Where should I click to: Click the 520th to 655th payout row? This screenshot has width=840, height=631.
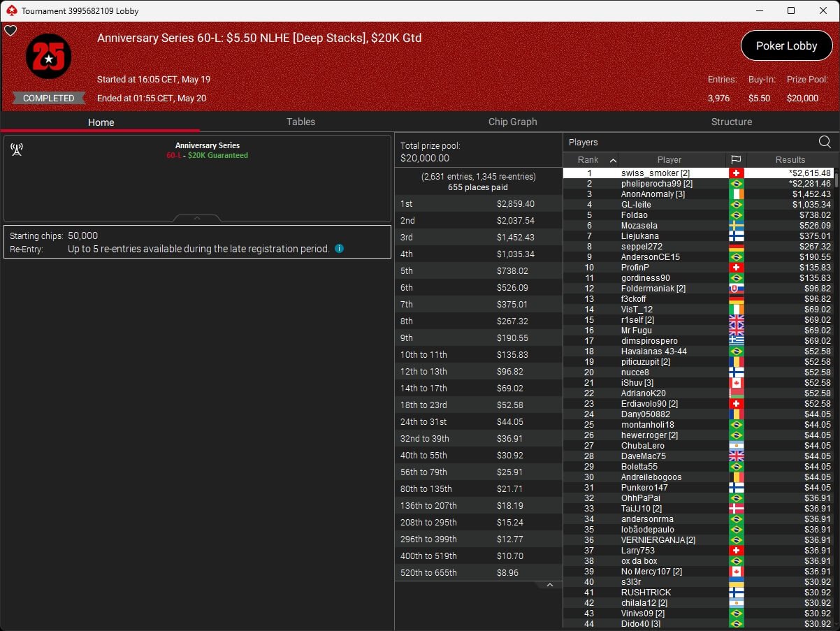479,572
